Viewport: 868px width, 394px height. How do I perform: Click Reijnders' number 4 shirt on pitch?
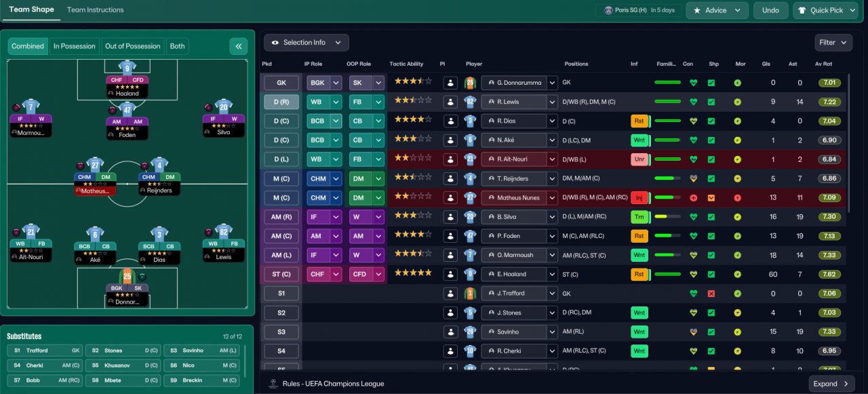pos(159,165)
